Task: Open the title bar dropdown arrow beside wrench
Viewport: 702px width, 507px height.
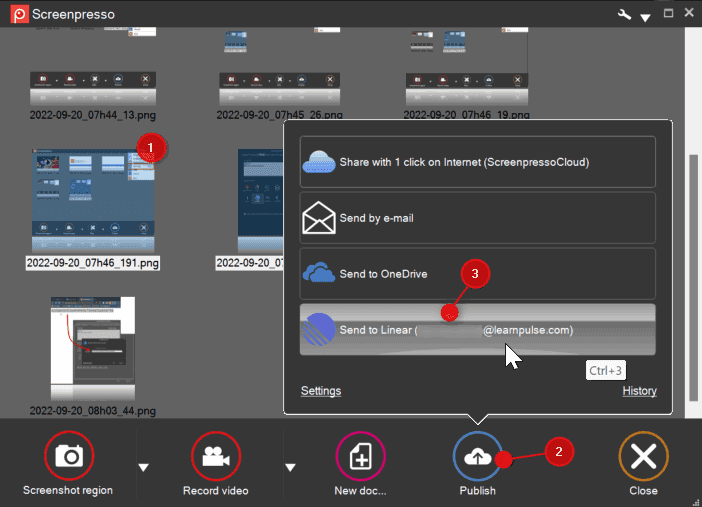Action: (645, 17)
